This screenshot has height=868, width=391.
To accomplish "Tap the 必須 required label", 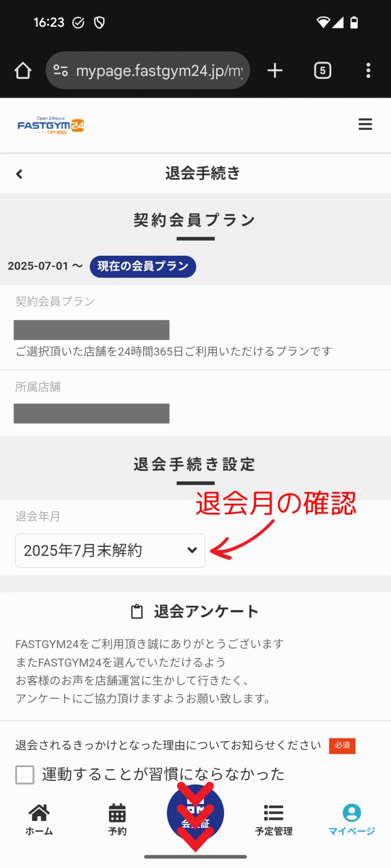I will tap(342, 745).
